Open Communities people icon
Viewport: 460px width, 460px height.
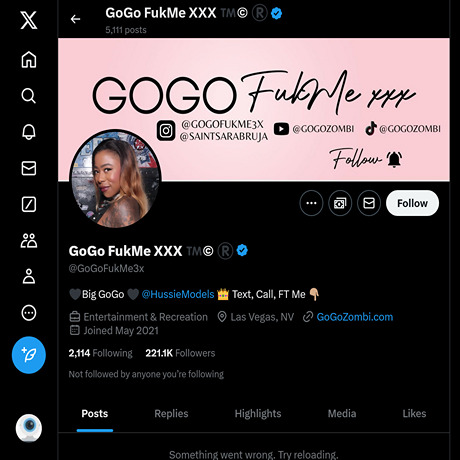pos(29,240)
